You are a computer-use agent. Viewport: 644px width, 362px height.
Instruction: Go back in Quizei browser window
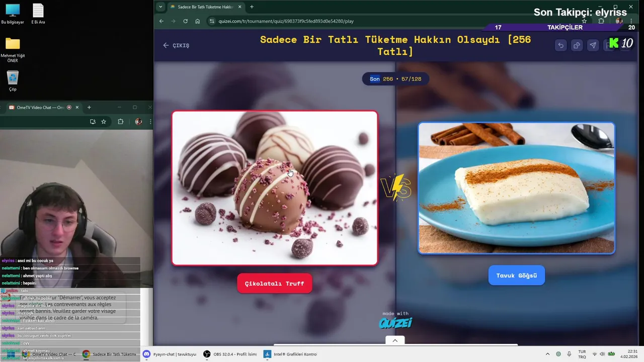click(161, 21)
